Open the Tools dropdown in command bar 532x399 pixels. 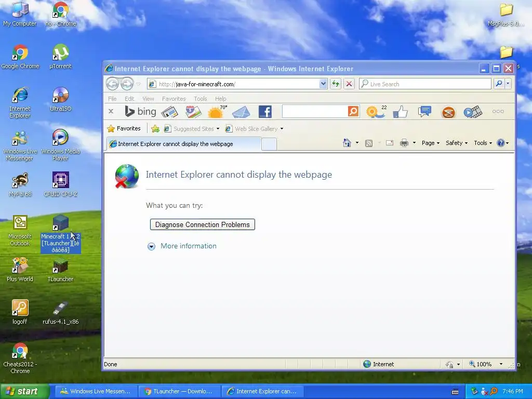(x=483, y=143)
